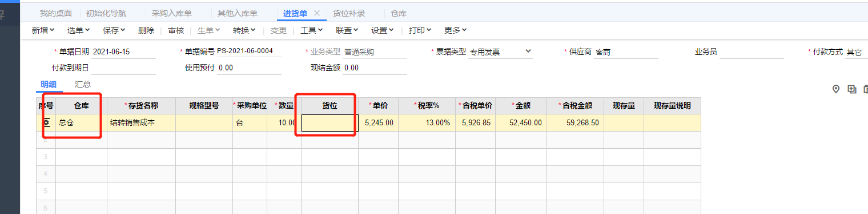
Task: Click the 现存量 column header
Action: click(624, 106)
